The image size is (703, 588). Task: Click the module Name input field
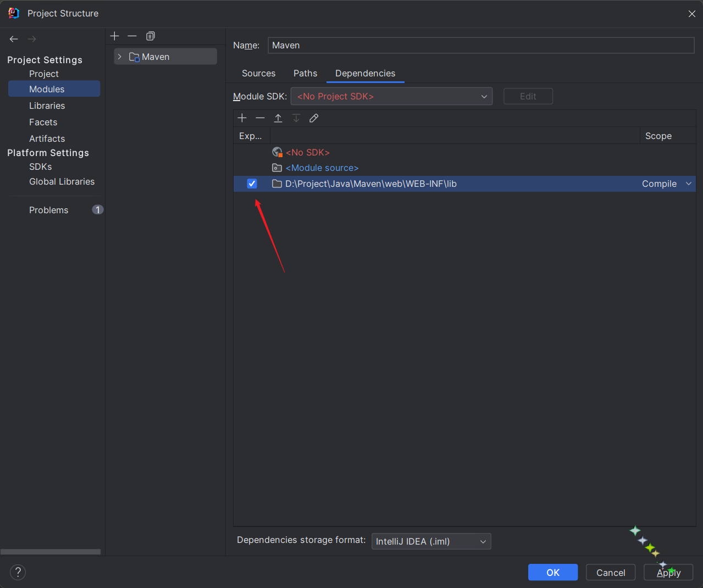tap(481, 45)
